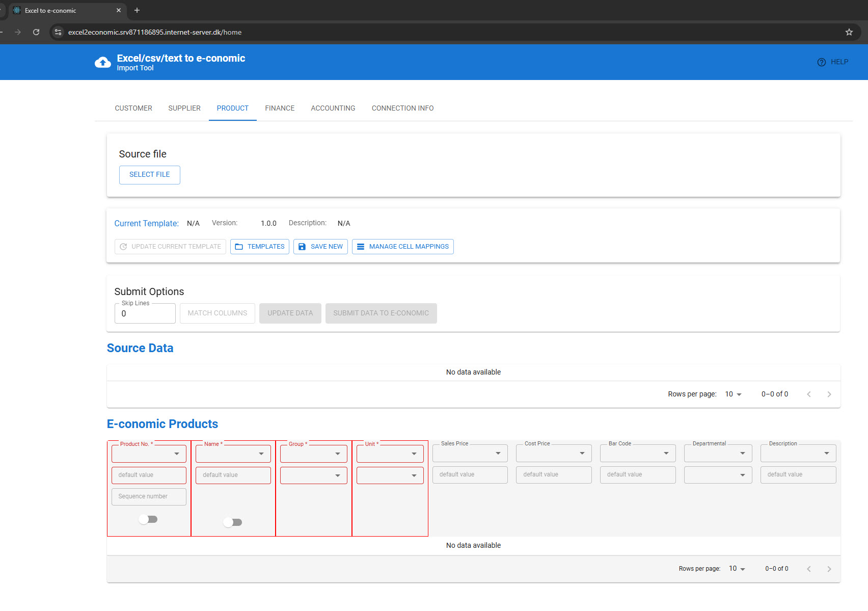Open the HELP question mark icon
Image resolution: width=868 pixels, height=611 pixels.
point(821,62)
